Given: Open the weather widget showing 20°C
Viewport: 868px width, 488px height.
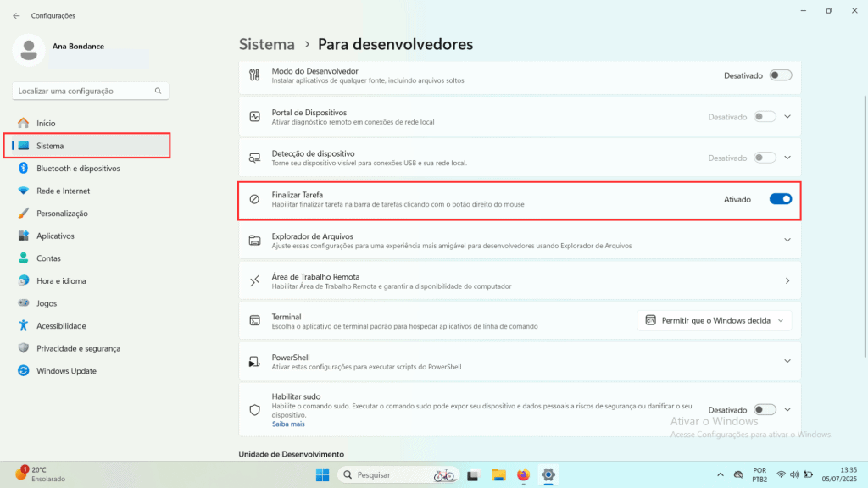Looking at the screenshot, I should [x=40, y=474].
